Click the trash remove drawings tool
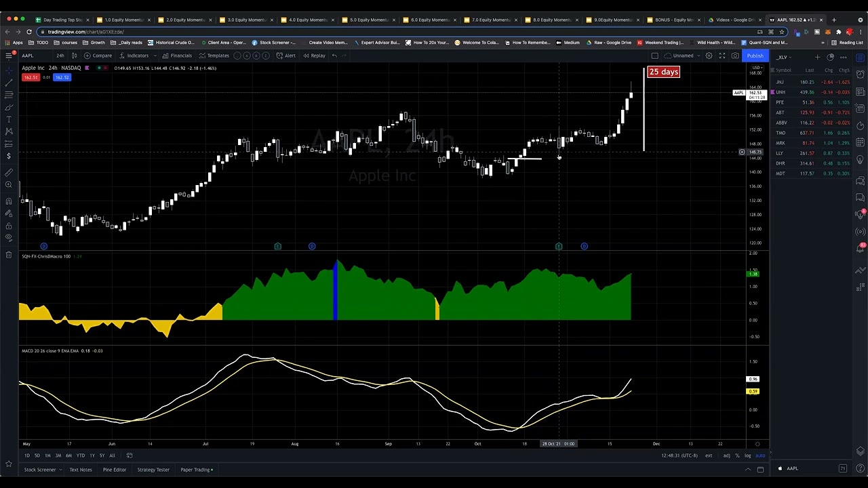This screenshot has height=488, width=868. [x=9, y=255]
